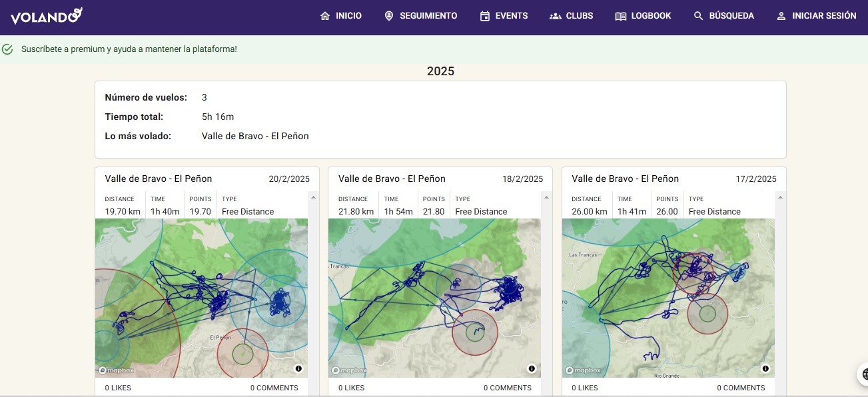
Task: Click scroll up arrow on 17/2/2025 card
Action: click(780, 197)
